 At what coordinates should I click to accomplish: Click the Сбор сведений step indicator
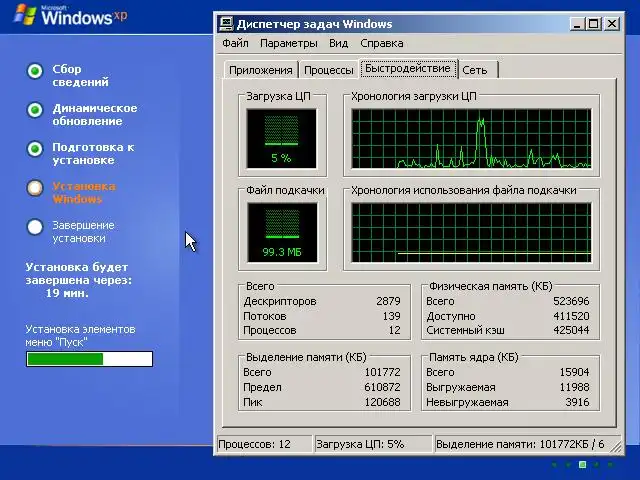pos(35,71)
